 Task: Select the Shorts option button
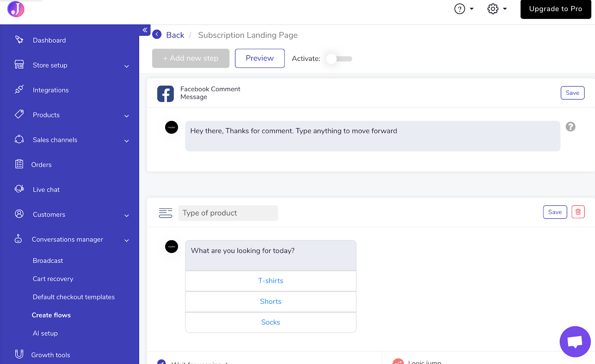271,302
